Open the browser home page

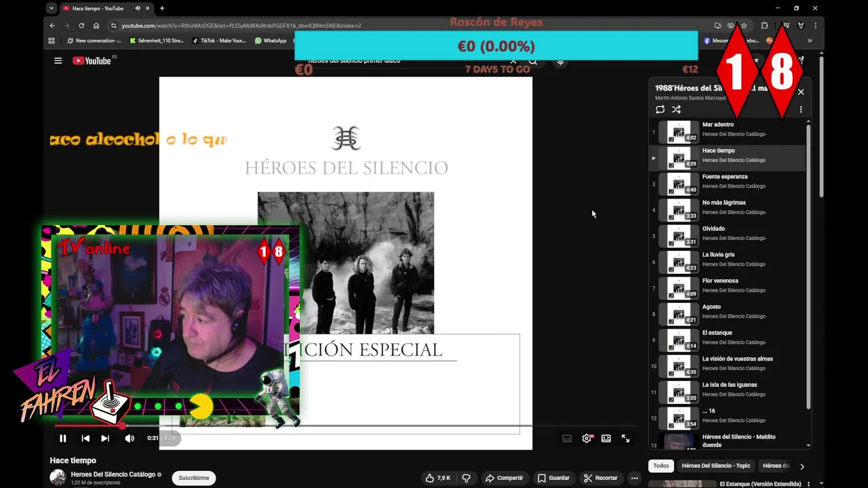point(96,26)
